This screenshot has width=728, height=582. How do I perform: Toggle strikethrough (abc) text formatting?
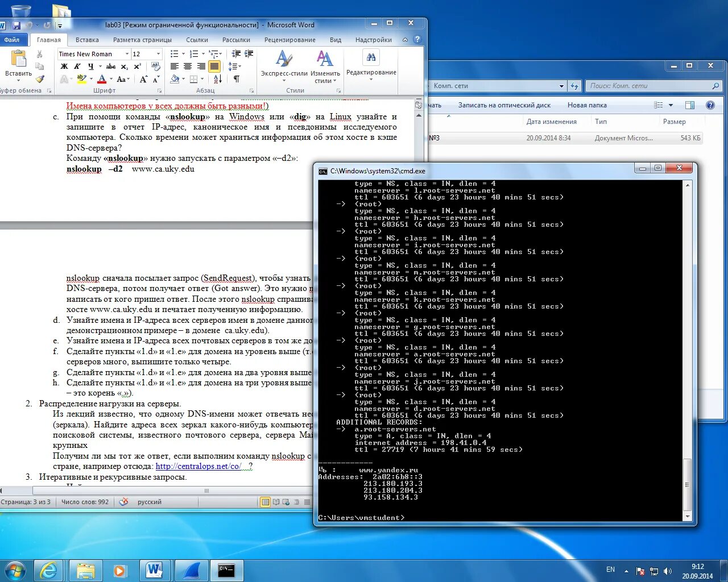click(111, 66)
